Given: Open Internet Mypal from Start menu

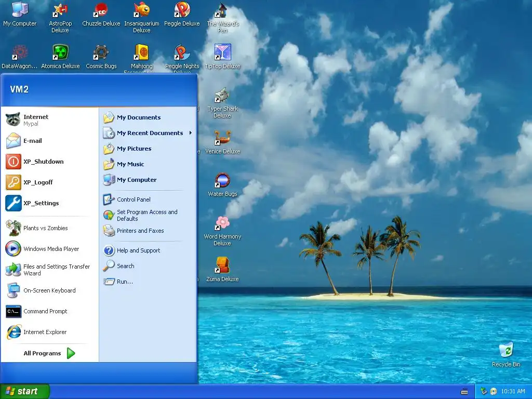Looking at the screenshot, I should (x=50, y=120).
